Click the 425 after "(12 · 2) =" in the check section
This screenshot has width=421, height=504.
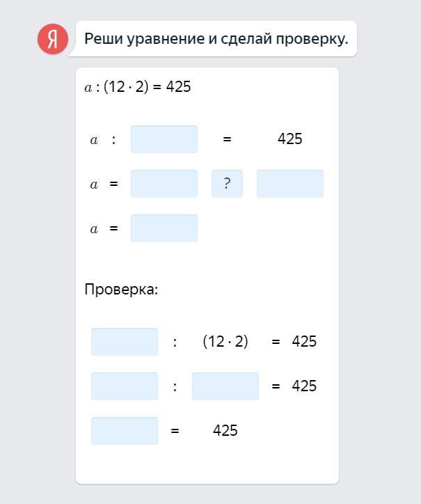point(304,342)
